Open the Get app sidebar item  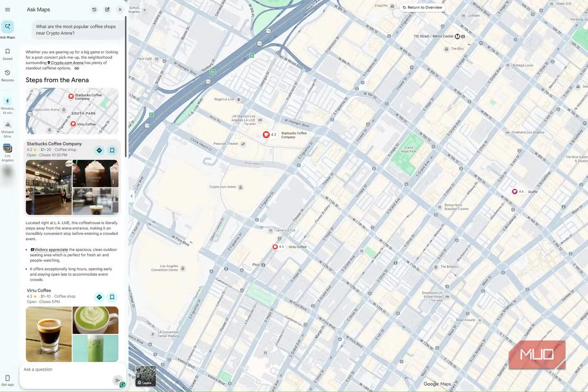tap(7, 380)
